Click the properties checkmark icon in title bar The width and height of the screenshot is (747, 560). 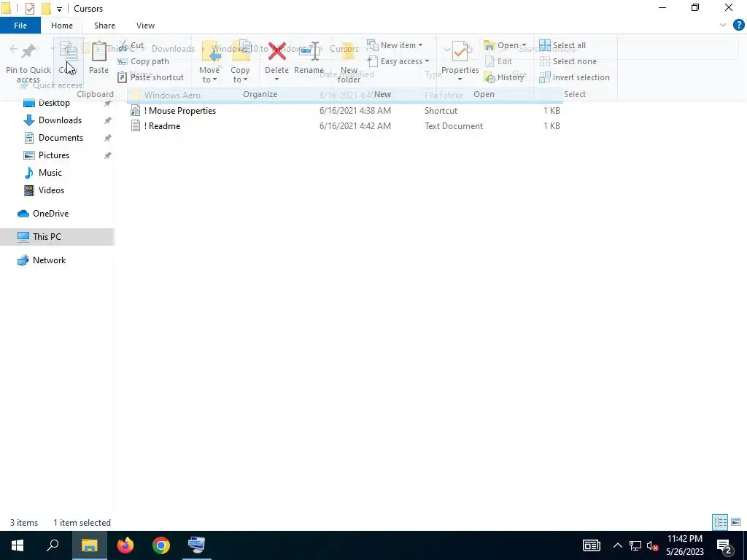pyautogui.click(x=29, y=9)
